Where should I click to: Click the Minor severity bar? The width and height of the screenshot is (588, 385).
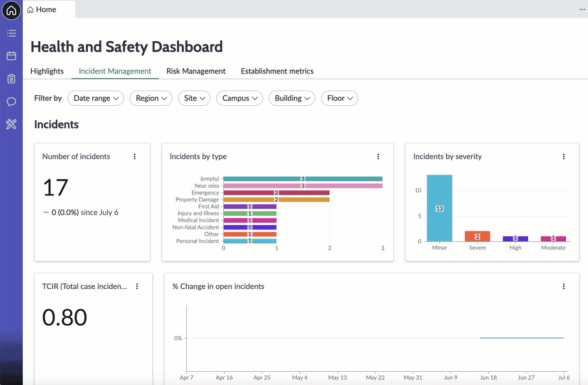(440, 208)
